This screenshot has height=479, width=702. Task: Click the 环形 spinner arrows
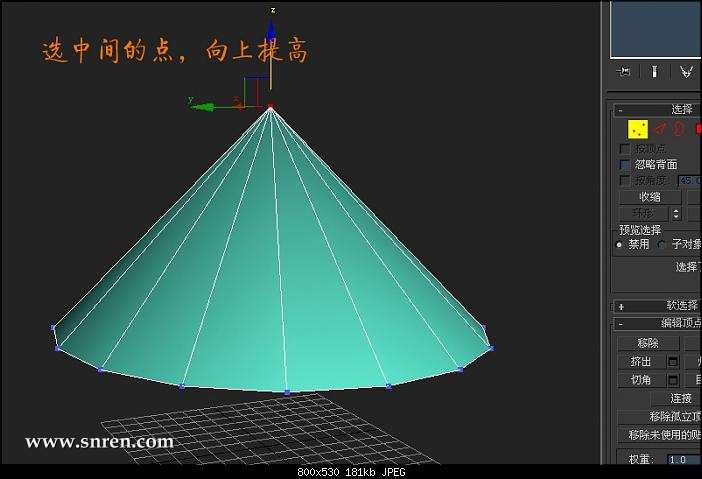(676, 214)
